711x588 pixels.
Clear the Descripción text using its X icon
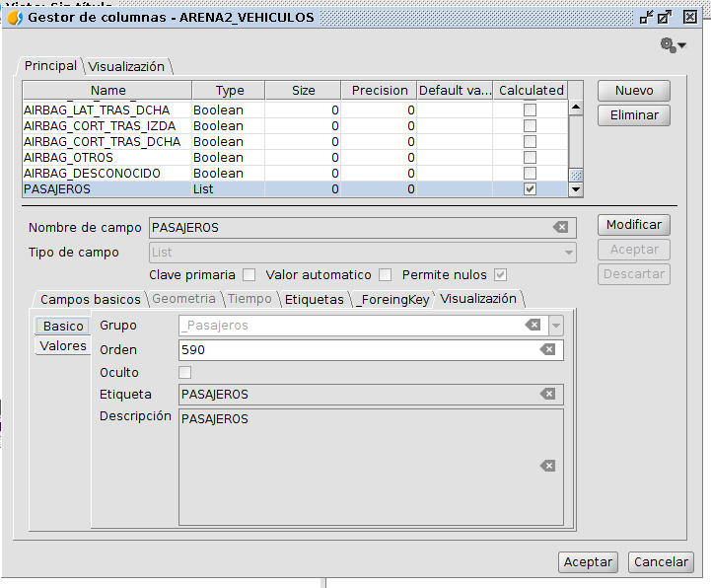click(x=548, y=466)
